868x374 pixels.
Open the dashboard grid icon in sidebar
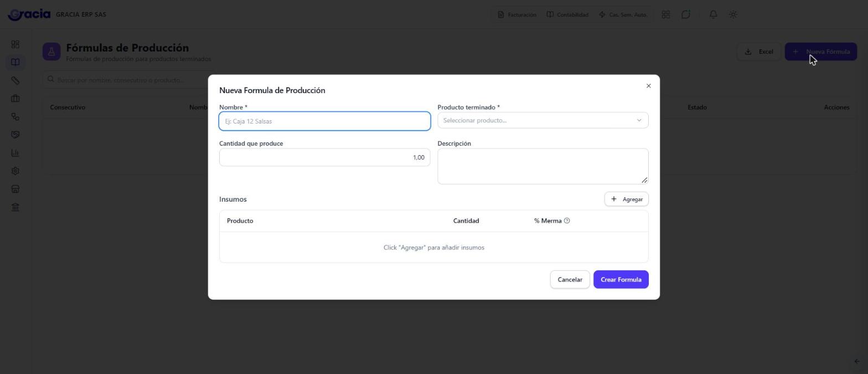pos(15,44)
